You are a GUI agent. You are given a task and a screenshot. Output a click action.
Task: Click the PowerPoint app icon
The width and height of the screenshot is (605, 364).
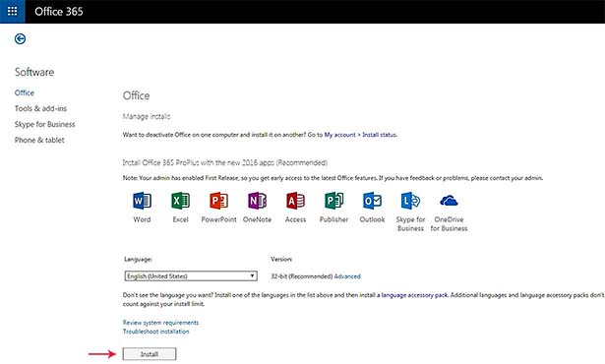pyautogui.click(x=218, y=201)
